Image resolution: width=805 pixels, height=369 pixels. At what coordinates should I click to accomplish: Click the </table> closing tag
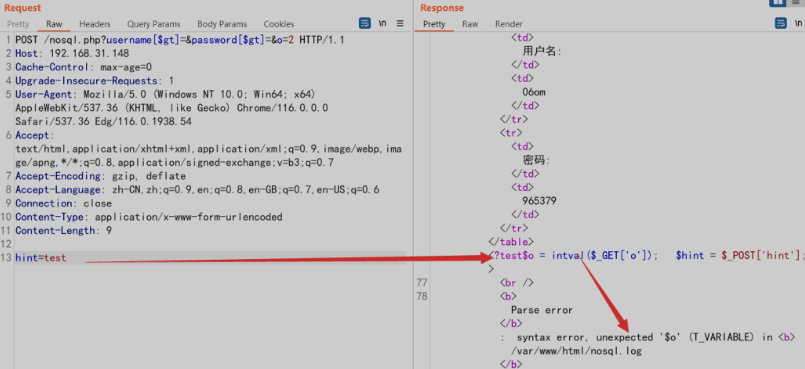tap(511, 241)
